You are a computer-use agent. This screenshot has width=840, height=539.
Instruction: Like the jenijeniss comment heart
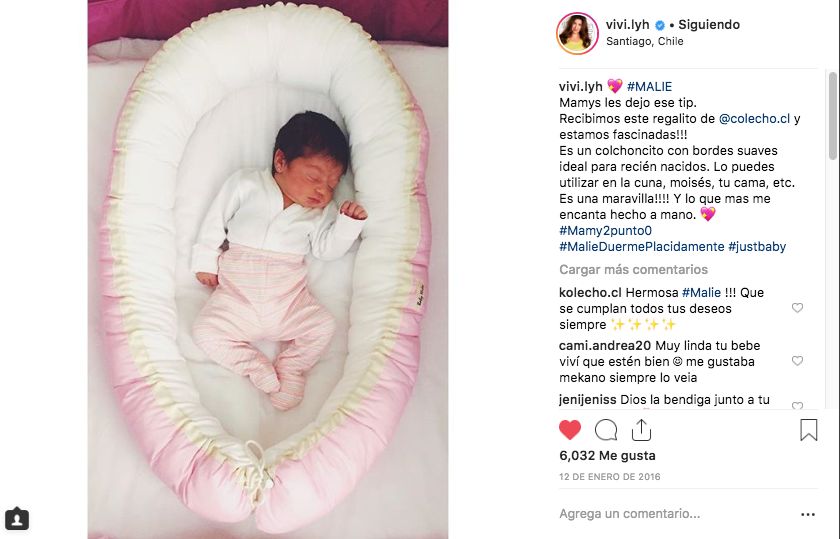[797, 406]
